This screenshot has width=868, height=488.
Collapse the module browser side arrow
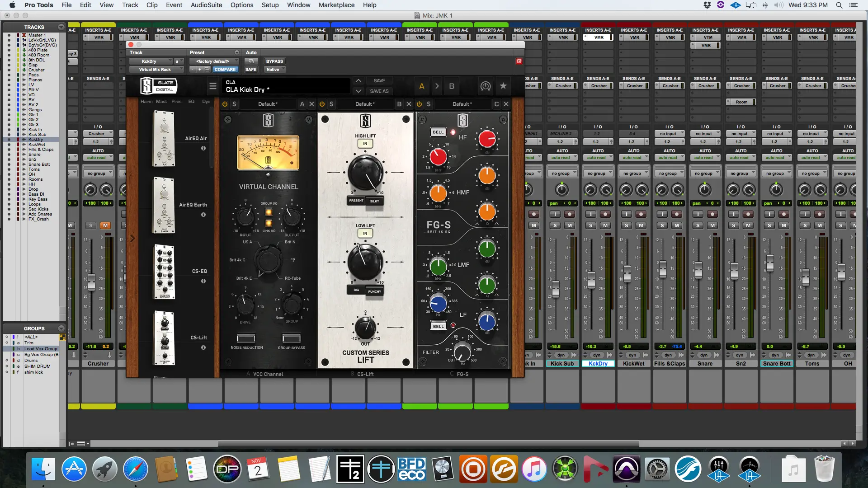point(132,238)
